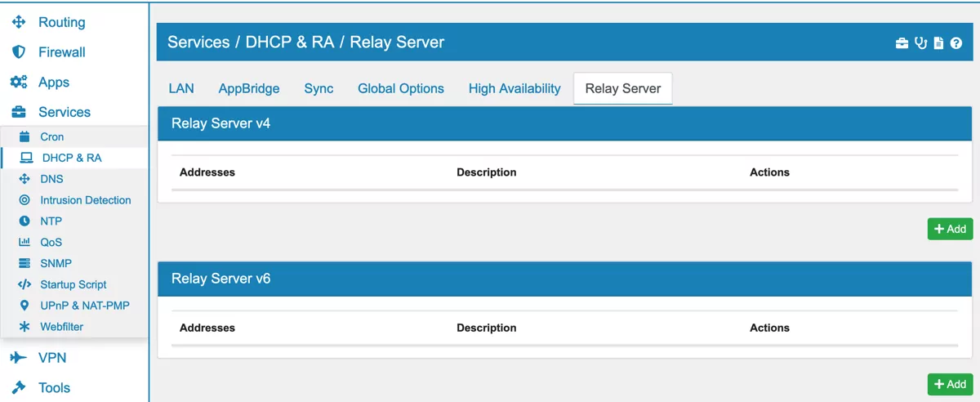This screenshot has height=402, width=980.
Task: Click the asterisk icon beside Webfilter
Action: 24,327
